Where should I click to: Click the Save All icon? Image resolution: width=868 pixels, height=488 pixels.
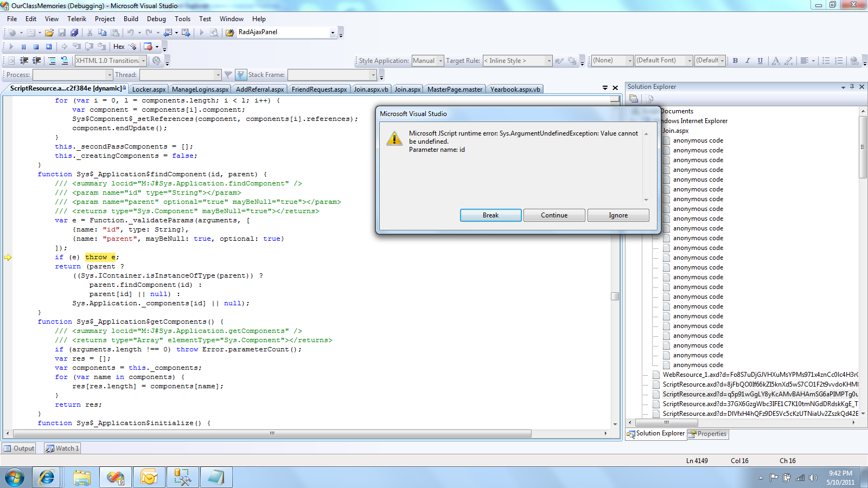pyautogui.click(x=74, y=33)
